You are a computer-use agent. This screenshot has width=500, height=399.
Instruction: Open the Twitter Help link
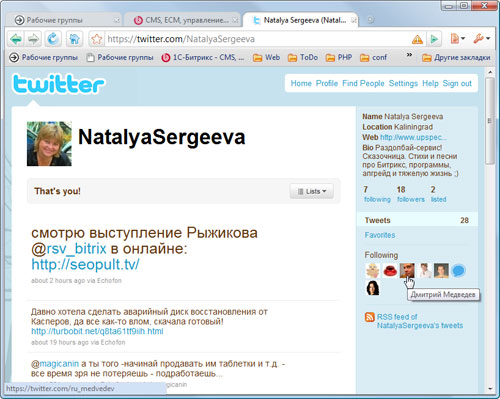[x=430, y=83]
